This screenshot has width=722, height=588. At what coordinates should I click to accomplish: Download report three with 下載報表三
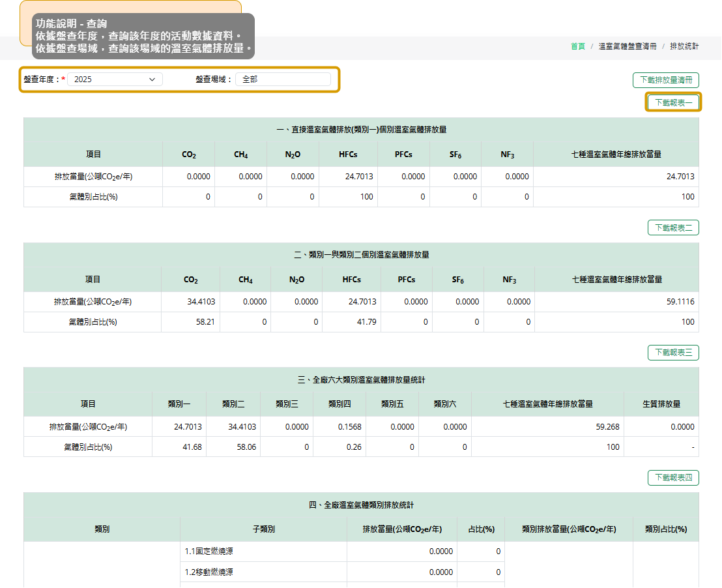click(x=673, y=353)
